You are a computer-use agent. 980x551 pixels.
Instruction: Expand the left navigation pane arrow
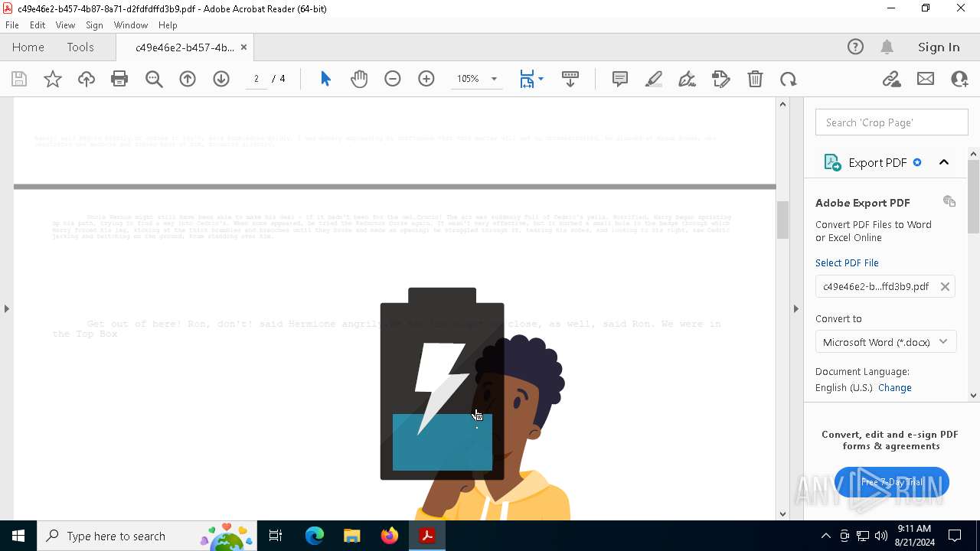pos(6,308)
